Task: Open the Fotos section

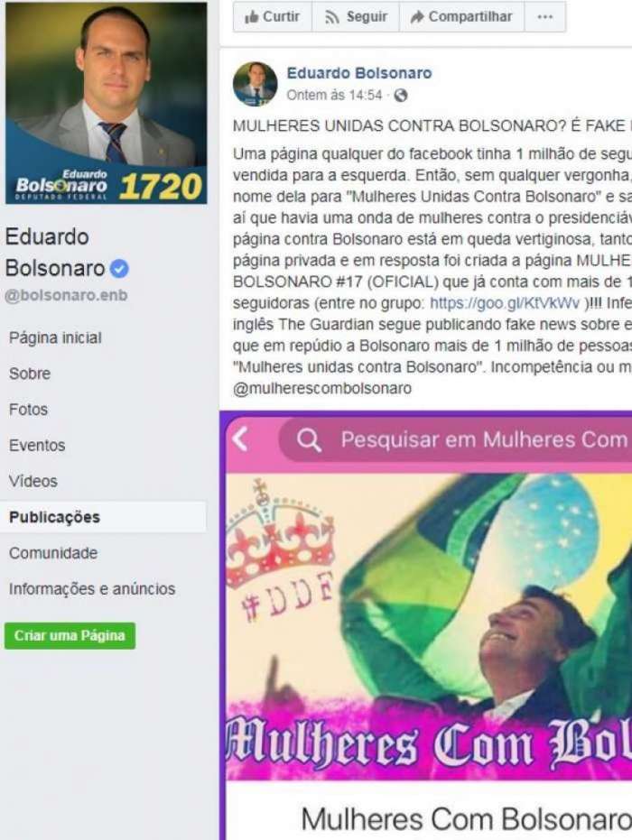Action: (x=28, y=410)
